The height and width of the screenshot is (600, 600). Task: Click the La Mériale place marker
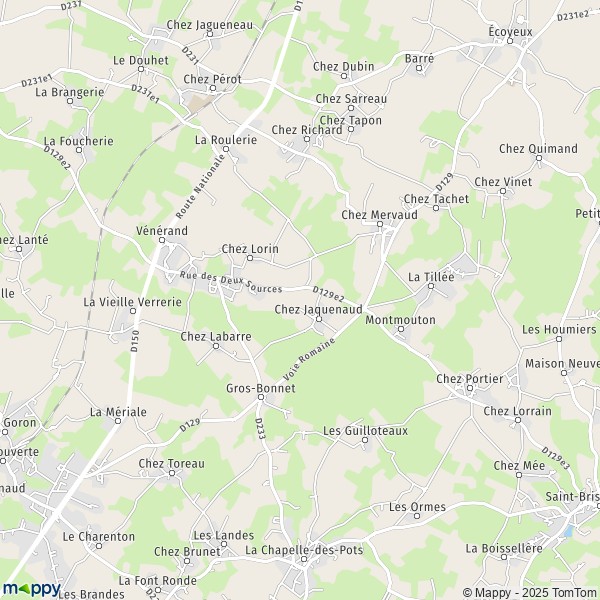coord(118,421)
